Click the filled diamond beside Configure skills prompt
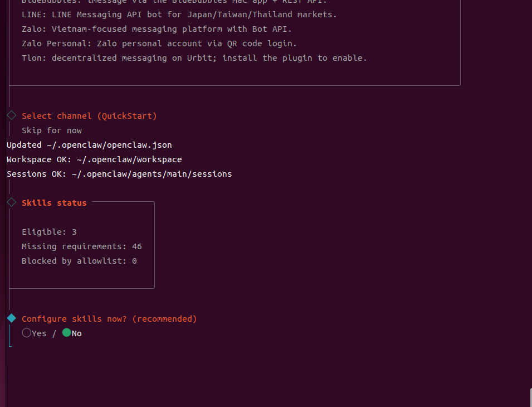The width and height of the screenshot is (532, 407). [11, 318]
